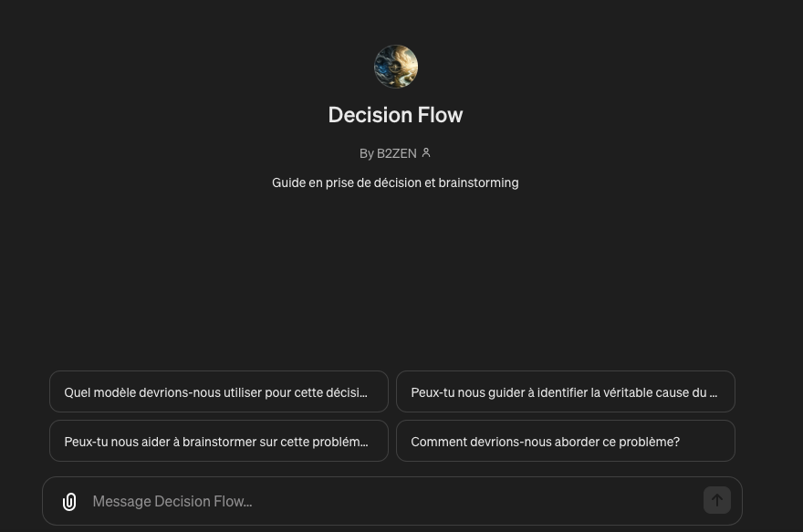Click the paperclip attach file icon
Screen dimensions: 803x532
[69, 501]
